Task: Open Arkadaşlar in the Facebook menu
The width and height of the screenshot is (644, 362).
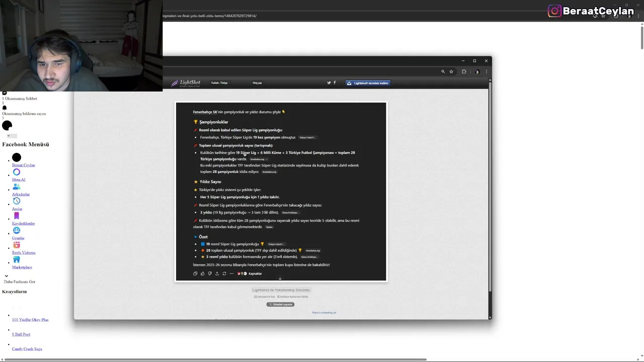Action: tap(21, 194)
